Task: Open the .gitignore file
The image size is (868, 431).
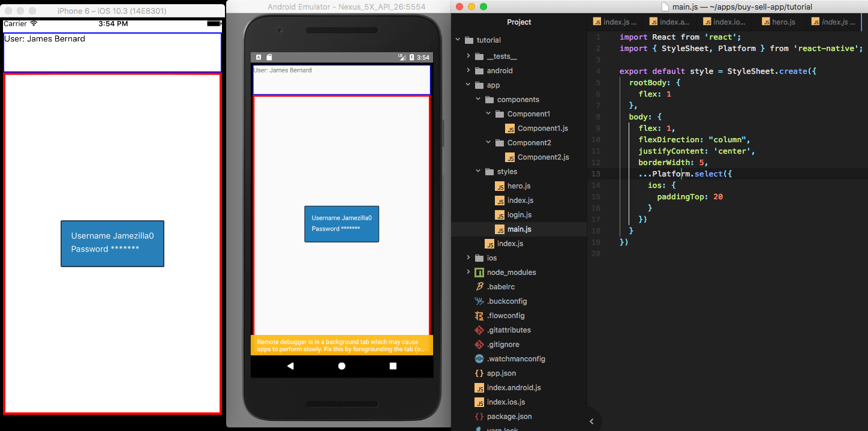Action: click(x=503, y=345)
